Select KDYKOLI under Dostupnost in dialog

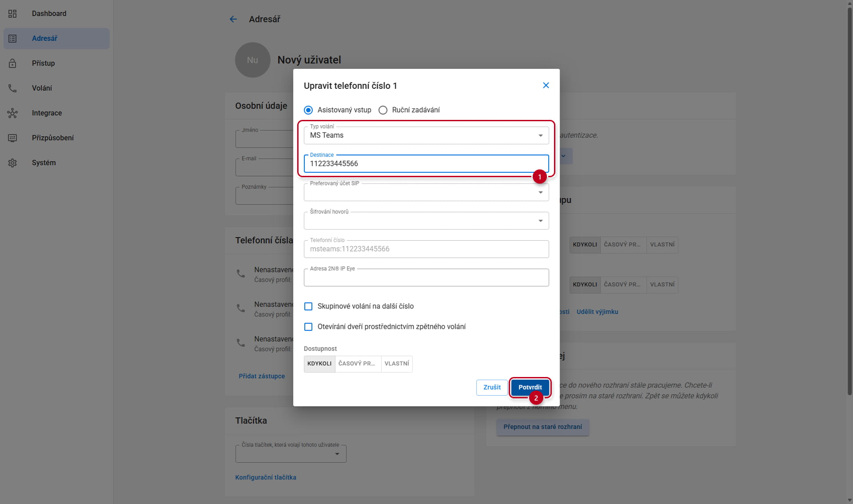coord(319,364)
